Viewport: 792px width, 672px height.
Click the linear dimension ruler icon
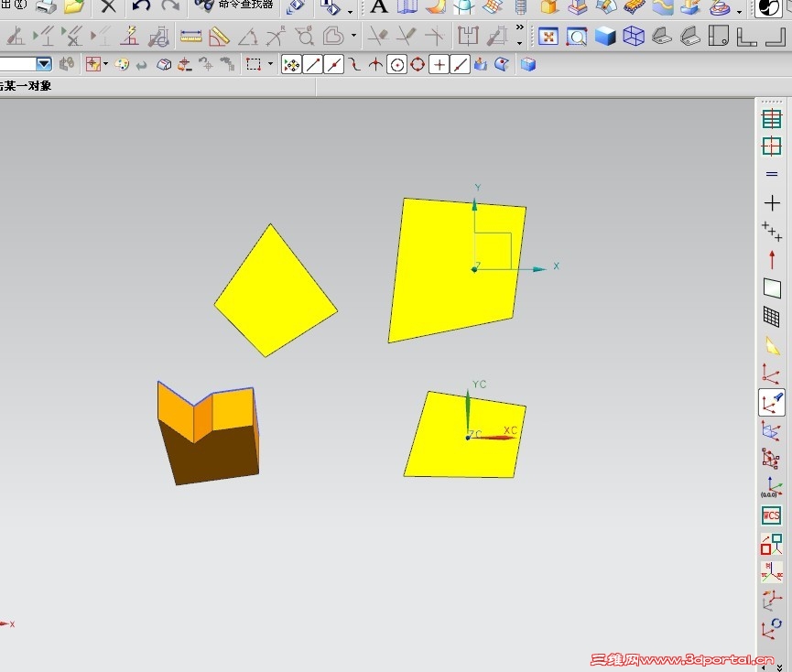tap(191, 37)
